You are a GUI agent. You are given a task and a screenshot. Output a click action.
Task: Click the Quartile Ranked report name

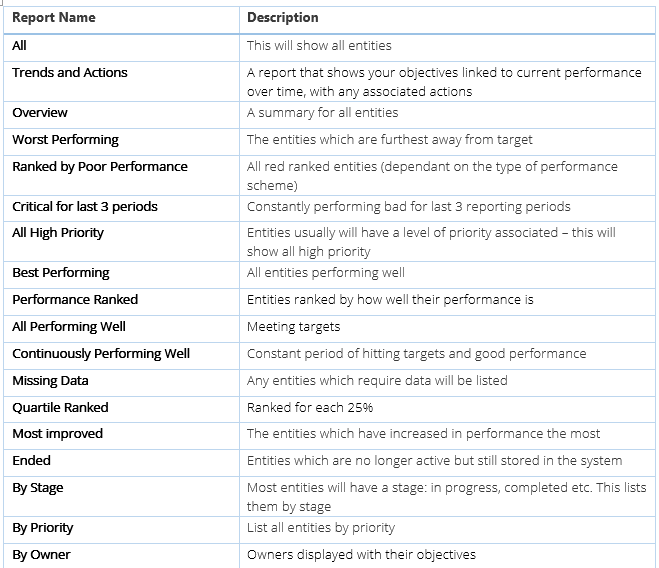(61, 407)
